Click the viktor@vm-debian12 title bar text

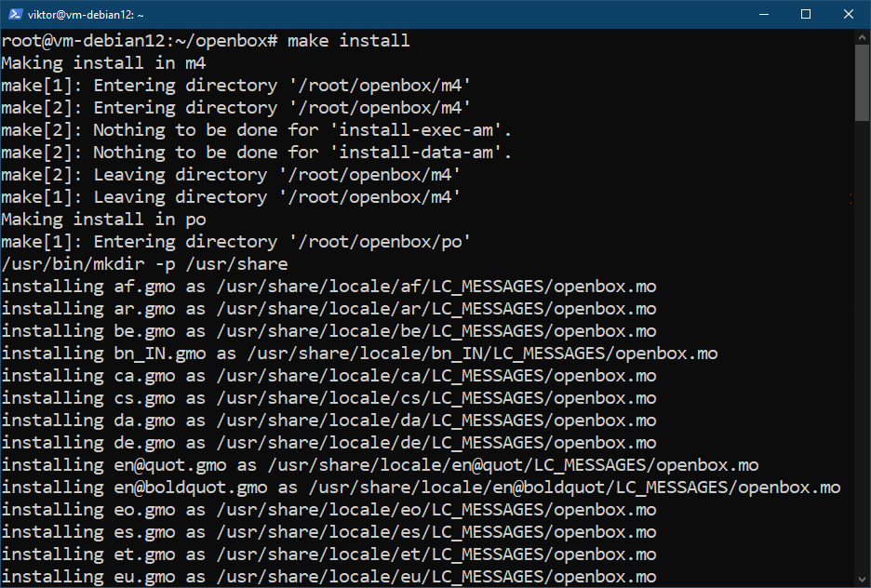(86, 15)
